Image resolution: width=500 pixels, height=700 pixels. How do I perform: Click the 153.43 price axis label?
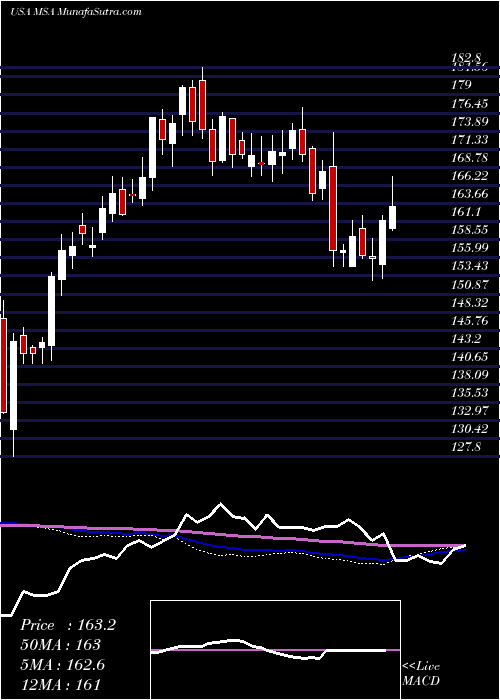(471, 267)
